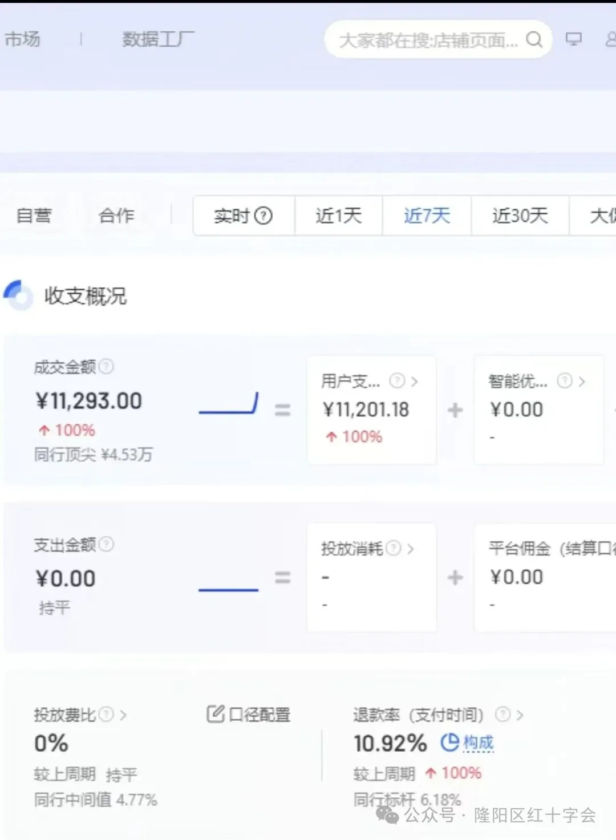Click help icon next to 实时 tab
The height and width of the screenshot is (840, 616).
pyautogui.click(x=263, y=216)
